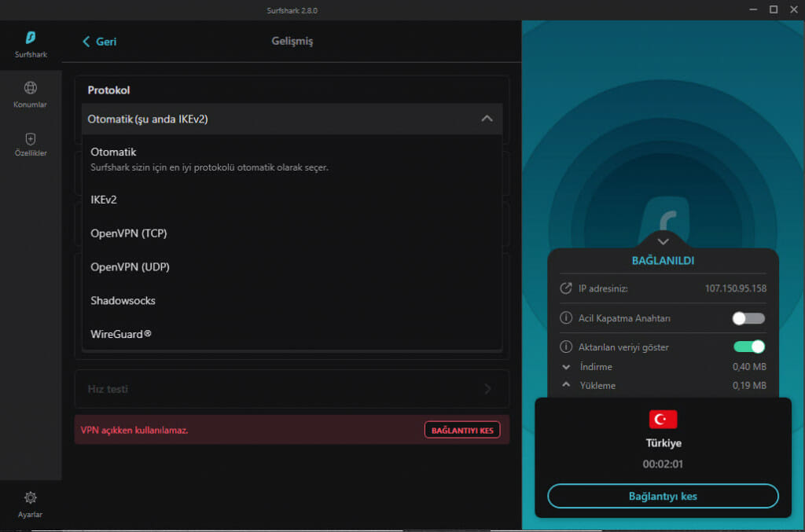Click the Hız testi label

(108, 389)
